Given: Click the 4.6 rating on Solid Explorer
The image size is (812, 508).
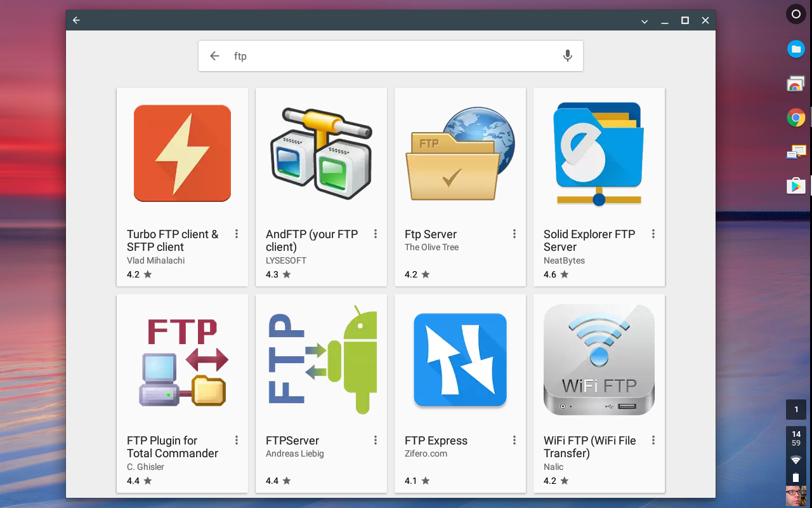Looking at the screenshot, I should tap(556, 274).
